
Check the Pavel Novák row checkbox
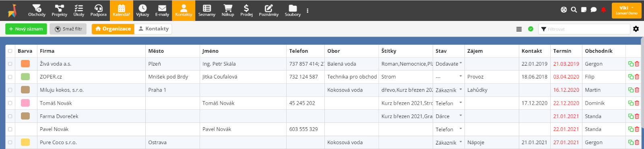10,129
